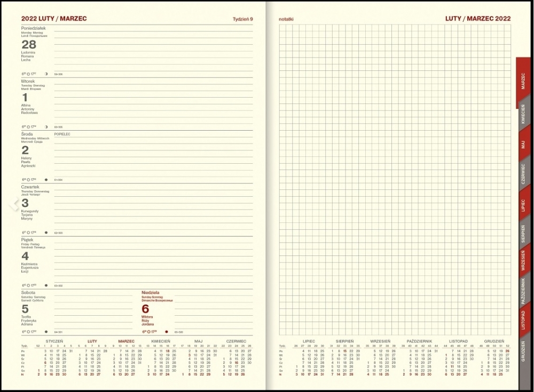Viewport: 534px width, 392px height.
Task: Click the previous image arrow on the left edge
Action: point(14,204)
